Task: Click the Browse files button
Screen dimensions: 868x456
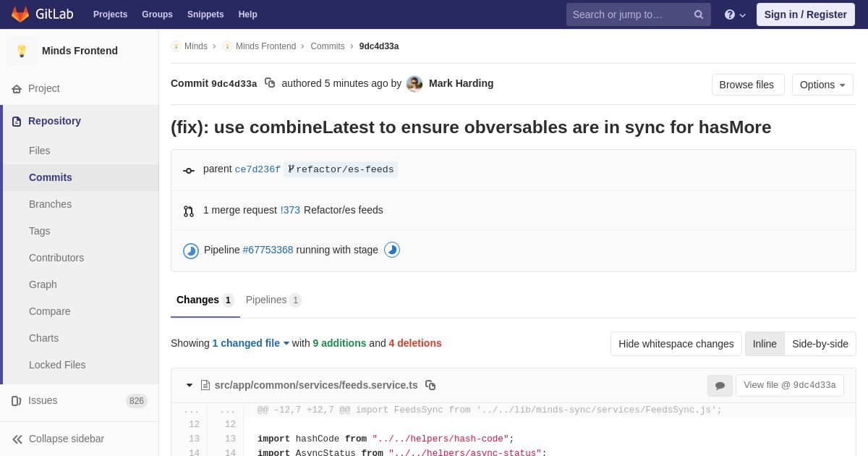Action: pyautogui.click(x=748, y=85)
